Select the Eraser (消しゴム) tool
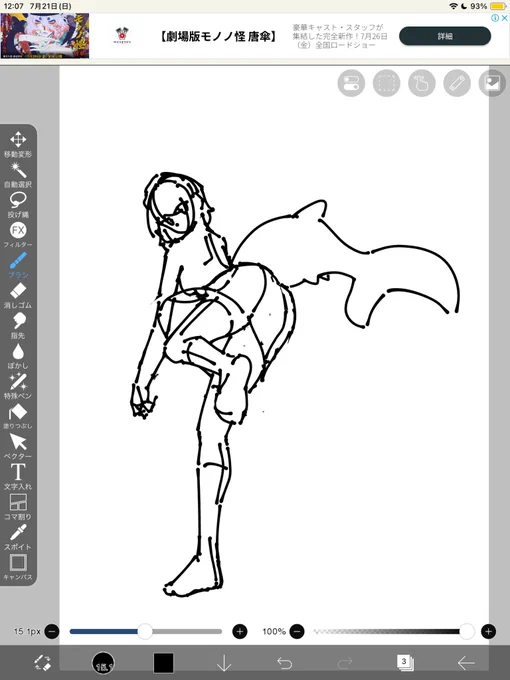This screenshot has height=680, width=510. coord(18,295)
